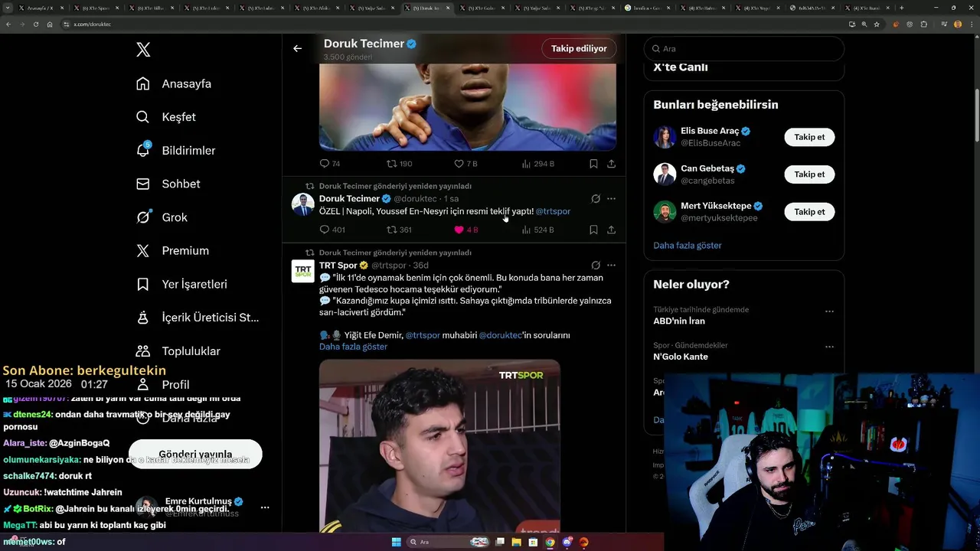Click Gönderi yayınla post button
The height and width of the screenshot is (551, 980).
(x=195, y=454)
